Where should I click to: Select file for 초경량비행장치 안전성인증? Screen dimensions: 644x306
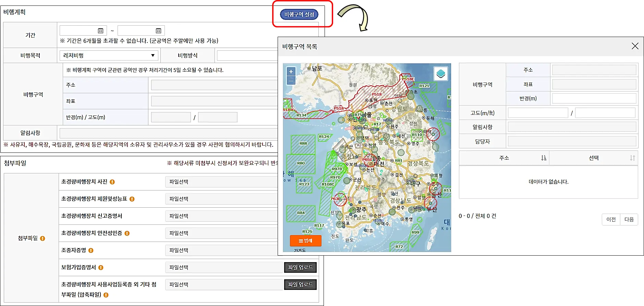pyautogui.click(x=221, y=233)
